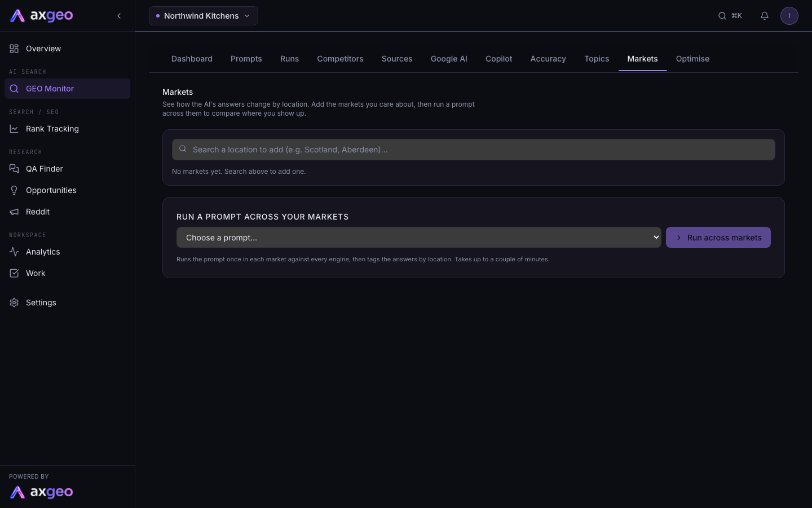Click the "No markets yet. Search above to add one." text
Screen dimensions: 812x508
239,172
